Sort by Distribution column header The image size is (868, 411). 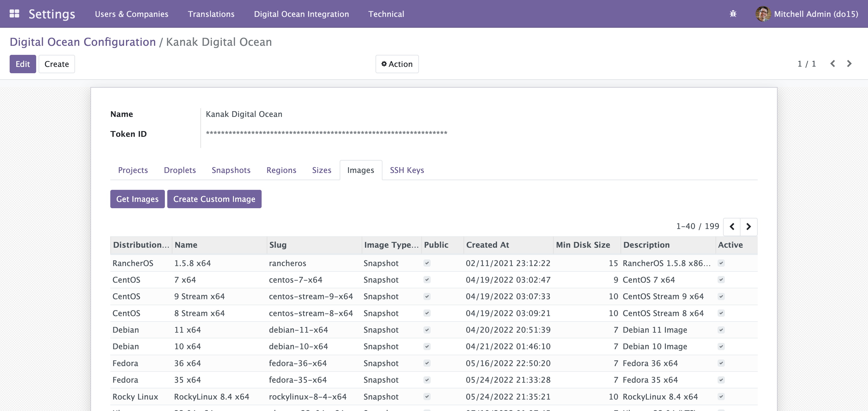(x=141, y=245)
